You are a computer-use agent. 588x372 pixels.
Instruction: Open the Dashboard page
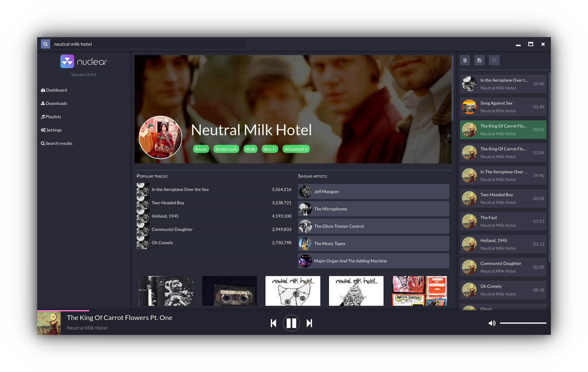pyautogui.click(x=54, y=90)
